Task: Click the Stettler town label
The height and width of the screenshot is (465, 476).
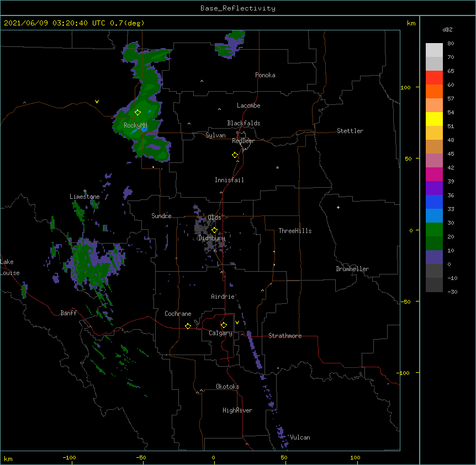Action: tap(350, 131)
